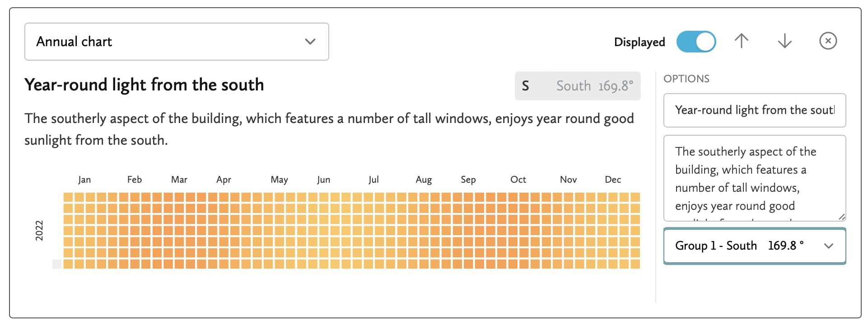Image resolution: width=868 pixels, height=322 pixels.
Task: Click the move up arrow icon
Action: click(741, 41)
